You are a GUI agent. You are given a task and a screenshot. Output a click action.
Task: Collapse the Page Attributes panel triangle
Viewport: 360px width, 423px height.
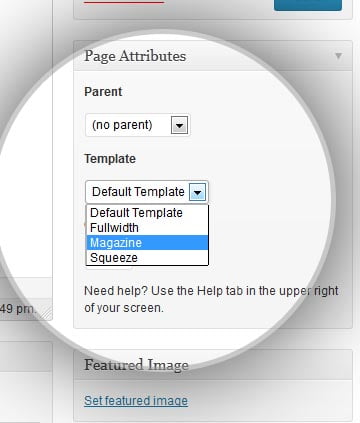(x=338, y=56)
